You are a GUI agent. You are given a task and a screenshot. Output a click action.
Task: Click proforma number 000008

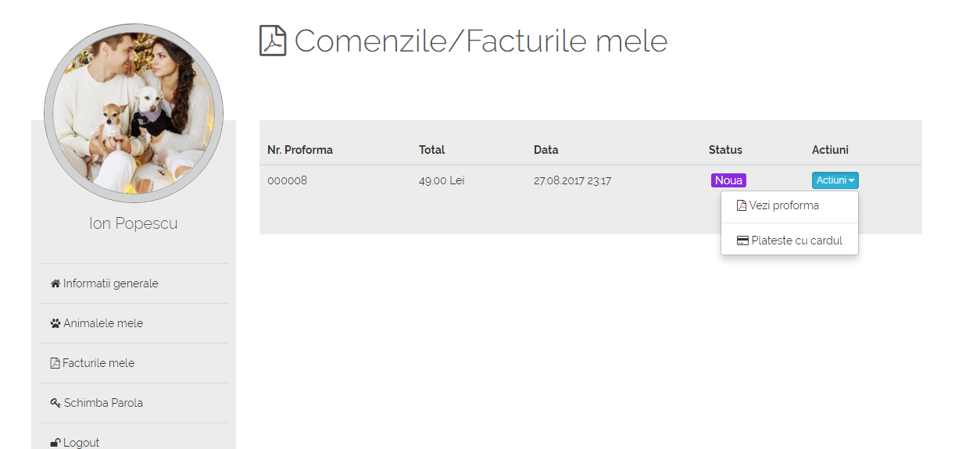(x=287, y=180)
